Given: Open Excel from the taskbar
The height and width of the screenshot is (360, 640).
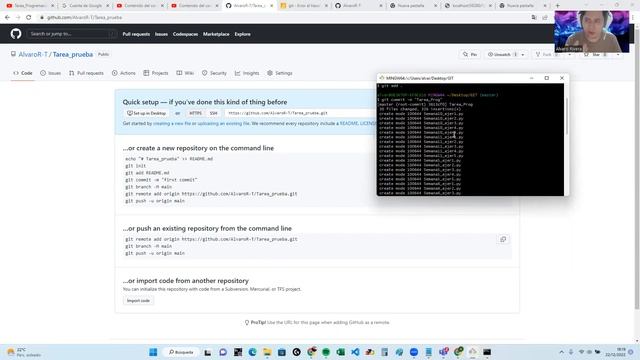Looking at the screenshot, I should [340, 352].
